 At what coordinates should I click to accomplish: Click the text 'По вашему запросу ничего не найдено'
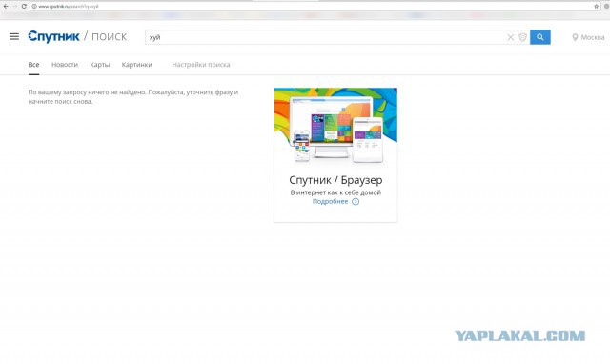88,92
